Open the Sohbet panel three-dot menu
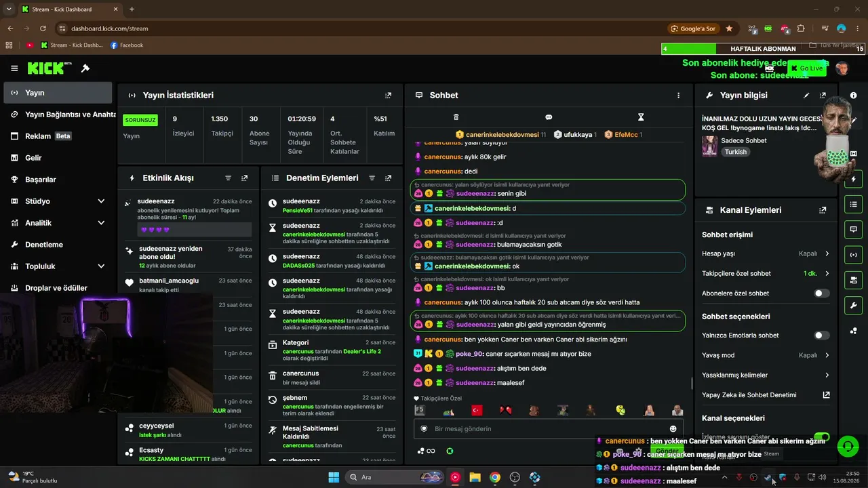Screen dimensions: 868x488 [678, 96]
